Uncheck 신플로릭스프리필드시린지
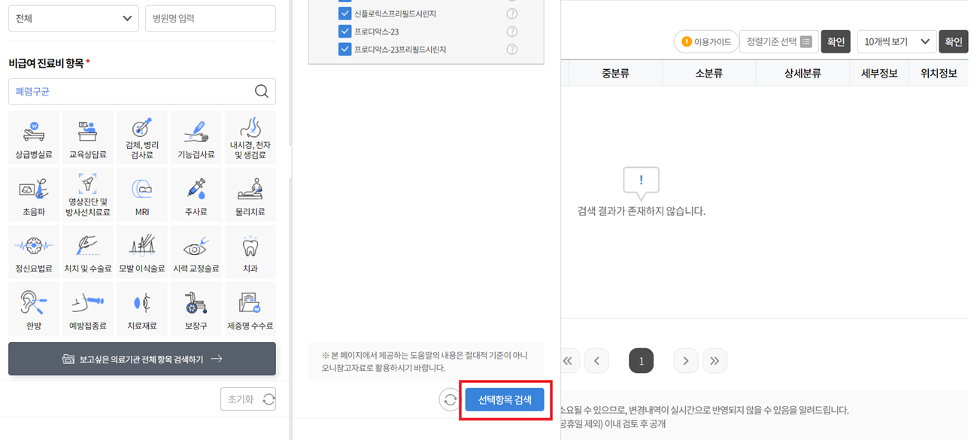The image size is (980, 440). click(344, 13)
